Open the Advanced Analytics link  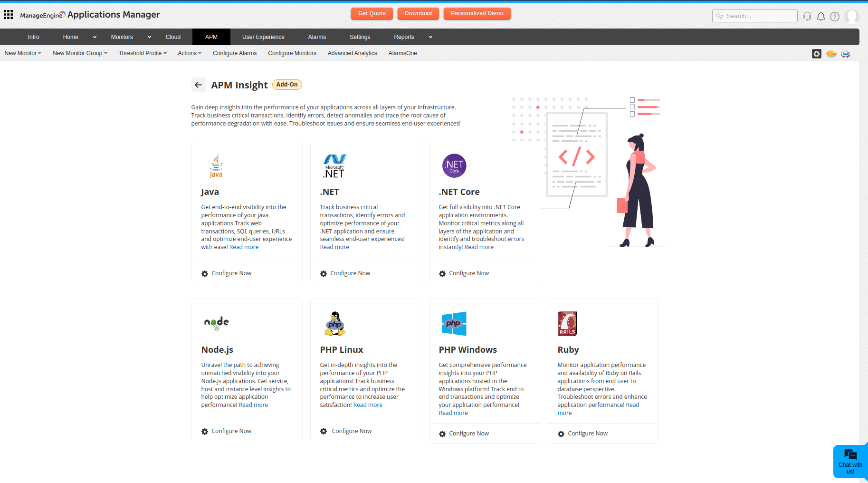pos(353,53)
